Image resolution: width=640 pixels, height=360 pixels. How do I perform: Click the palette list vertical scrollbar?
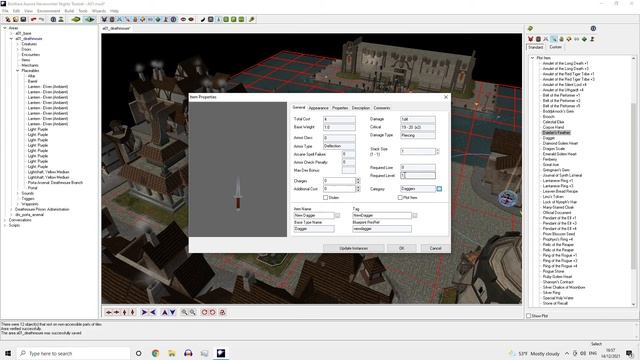[633, 180]
